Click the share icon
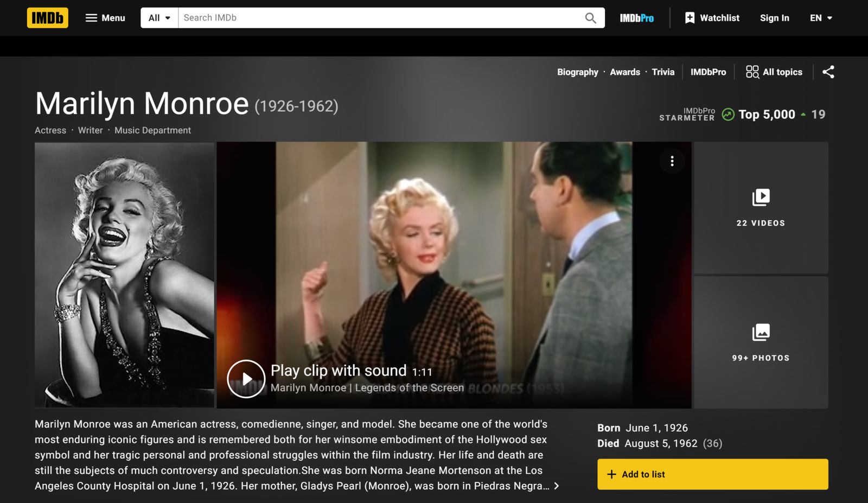This screenshot has height=503, width=868. tap(828, 72)
